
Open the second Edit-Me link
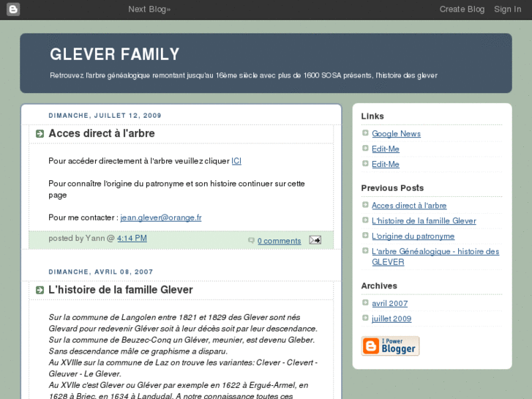click(x=386, y=164)
